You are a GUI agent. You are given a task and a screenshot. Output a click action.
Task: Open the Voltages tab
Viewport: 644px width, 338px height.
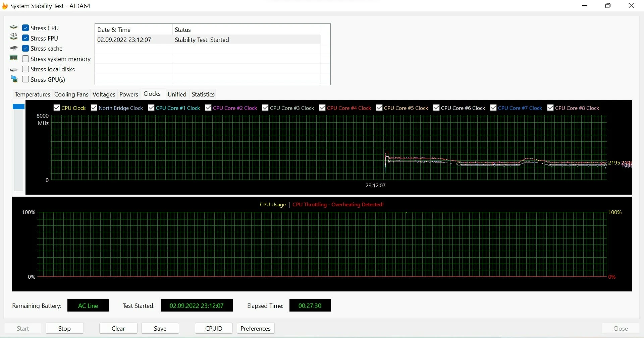(x=104, y=94)
